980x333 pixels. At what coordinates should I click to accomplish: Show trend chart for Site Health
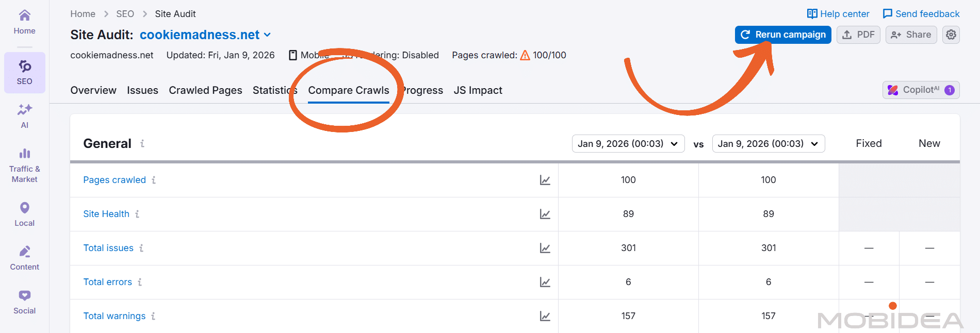click(x=545, y=214)
